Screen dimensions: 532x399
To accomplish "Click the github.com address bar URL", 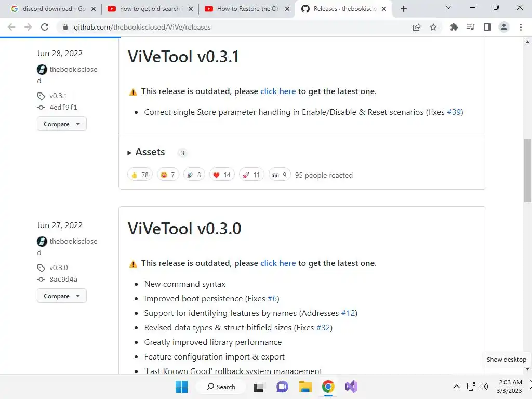I will point(142,27).
